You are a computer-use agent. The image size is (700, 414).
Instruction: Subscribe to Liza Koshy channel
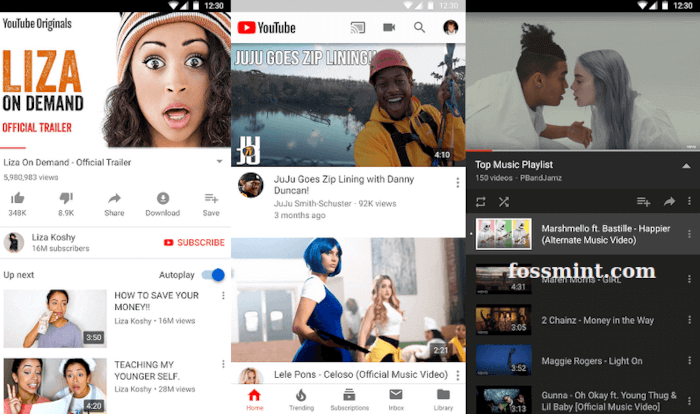tap(194, 243)
